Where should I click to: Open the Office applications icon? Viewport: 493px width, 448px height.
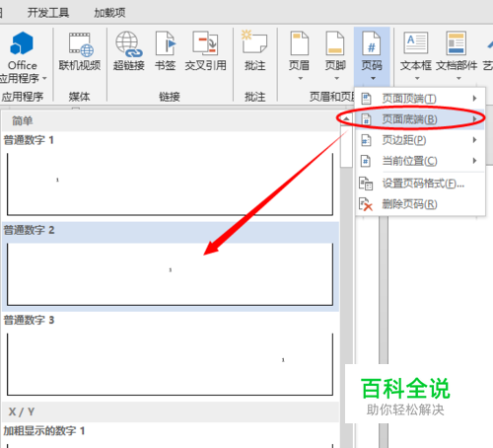pos(22,43)
